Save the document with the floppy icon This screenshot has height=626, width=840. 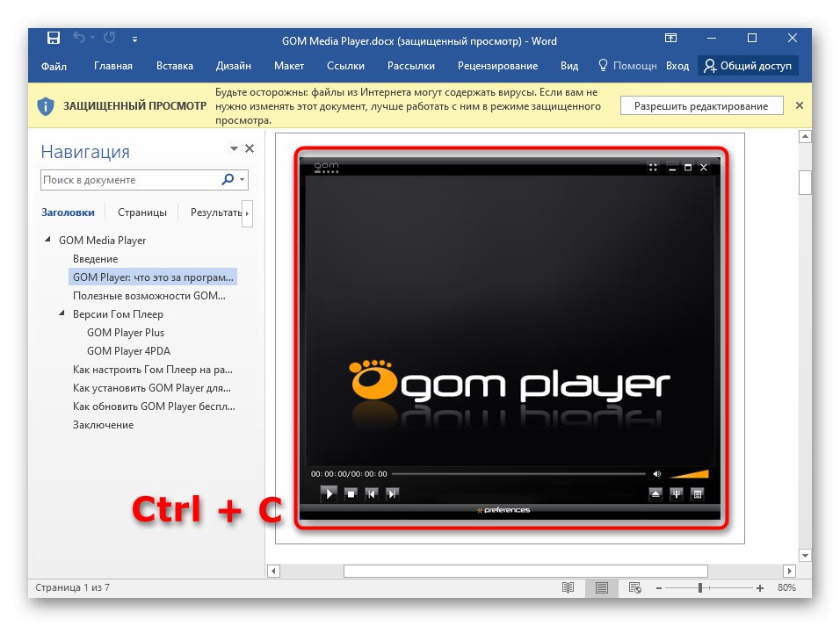tap(53, 38)
